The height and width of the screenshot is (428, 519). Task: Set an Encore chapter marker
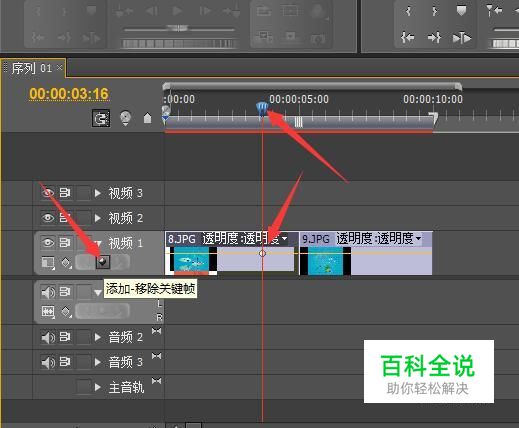point(125,118)
